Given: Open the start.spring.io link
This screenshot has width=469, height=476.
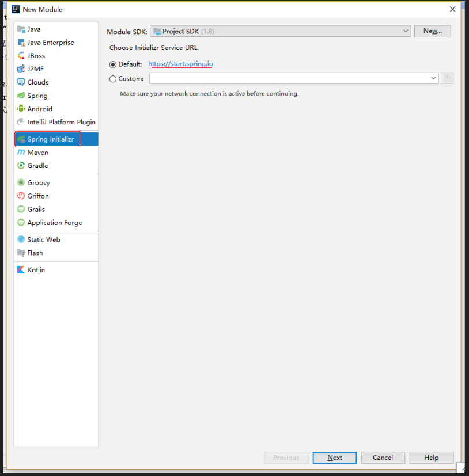Looking at the screenshot, I should (180, 64).
